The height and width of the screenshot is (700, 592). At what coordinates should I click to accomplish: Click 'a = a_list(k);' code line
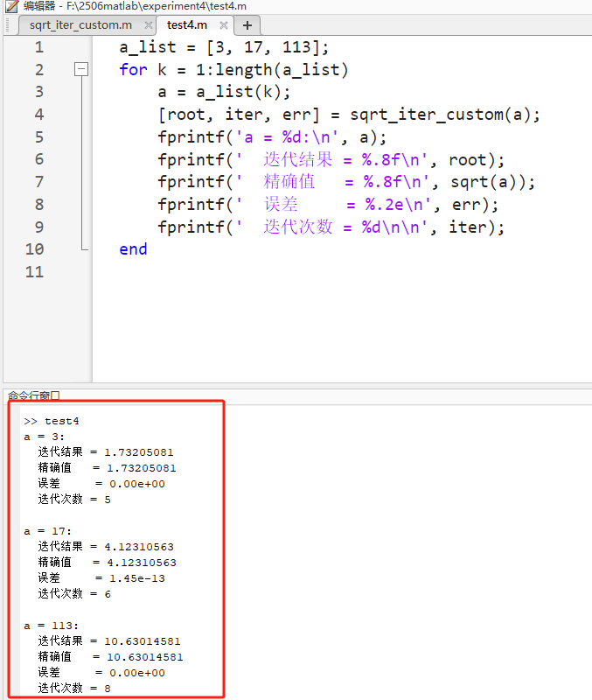[x=224, y=92]
